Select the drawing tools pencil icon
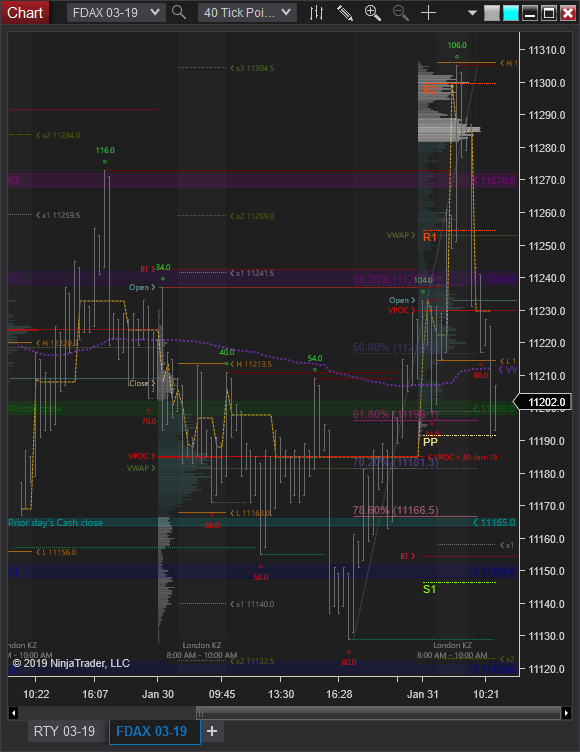Image resolution: width=580 pixels, height=752 pixels. [345, 12]
